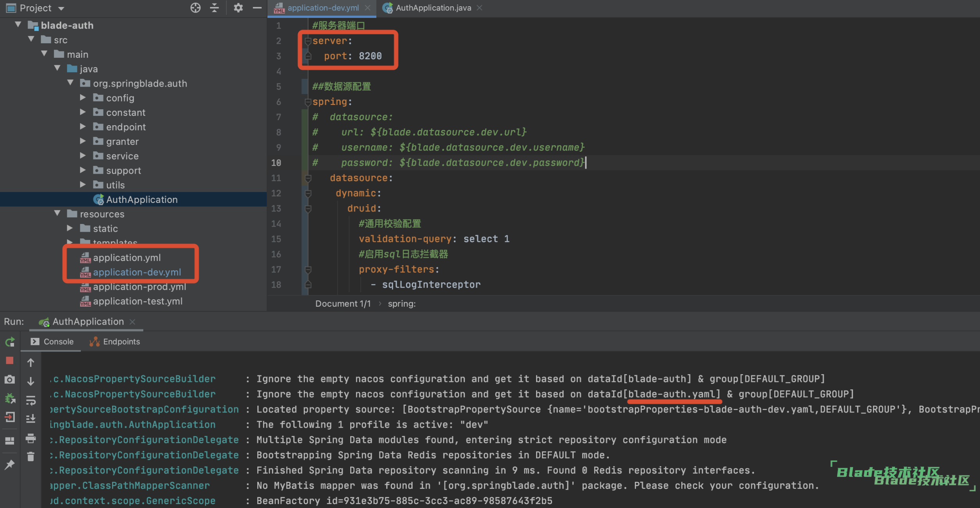Stop the running application red square

(10, 361)
